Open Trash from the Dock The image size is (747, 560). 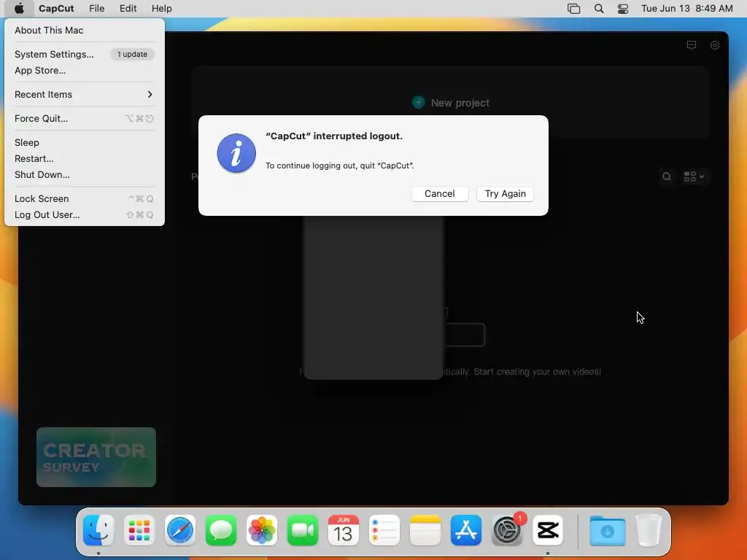649,531
